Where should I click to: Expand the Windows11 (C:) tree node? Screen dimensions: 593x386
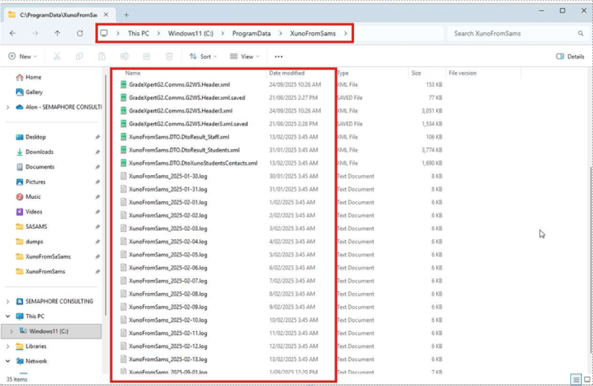[x=11, y=331]
